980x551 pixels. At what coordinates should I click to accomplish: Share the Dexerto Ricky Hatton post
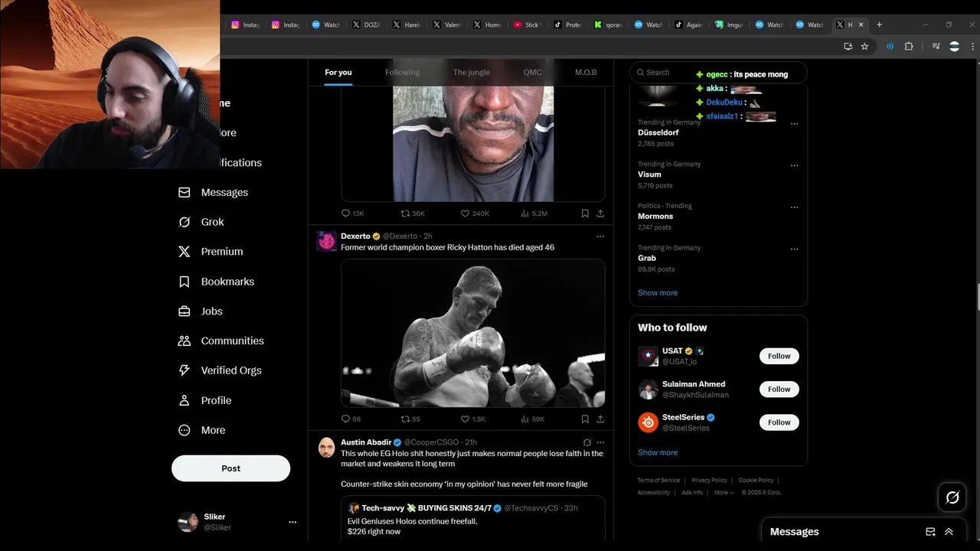[x=600, y=419]
